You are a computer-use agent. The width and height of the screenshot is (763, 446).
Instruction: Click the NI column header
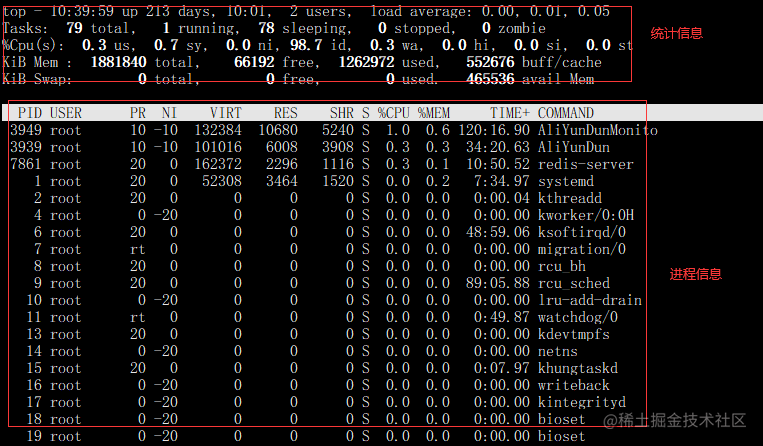[x=169, y=113]
